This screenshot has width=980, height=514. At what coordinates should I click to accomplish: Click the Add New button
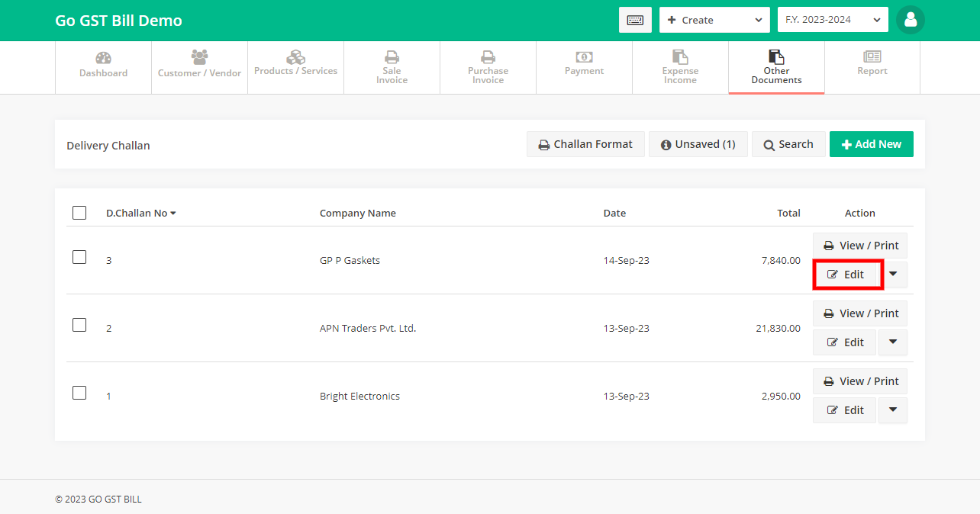pos(871,143)
